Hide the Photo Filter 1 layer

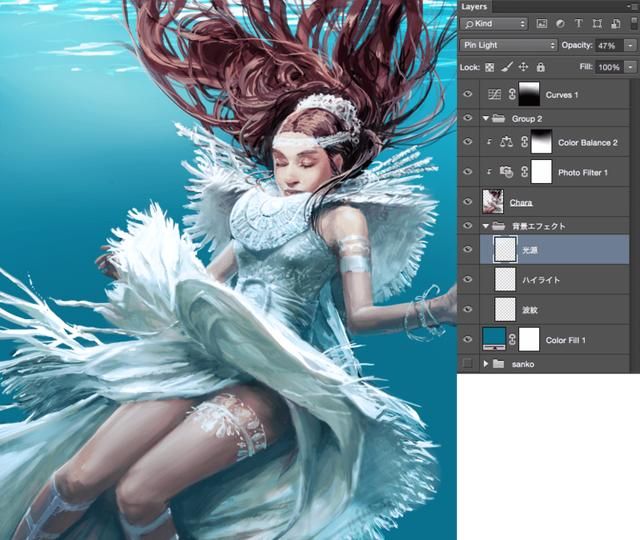coord(468,171)
